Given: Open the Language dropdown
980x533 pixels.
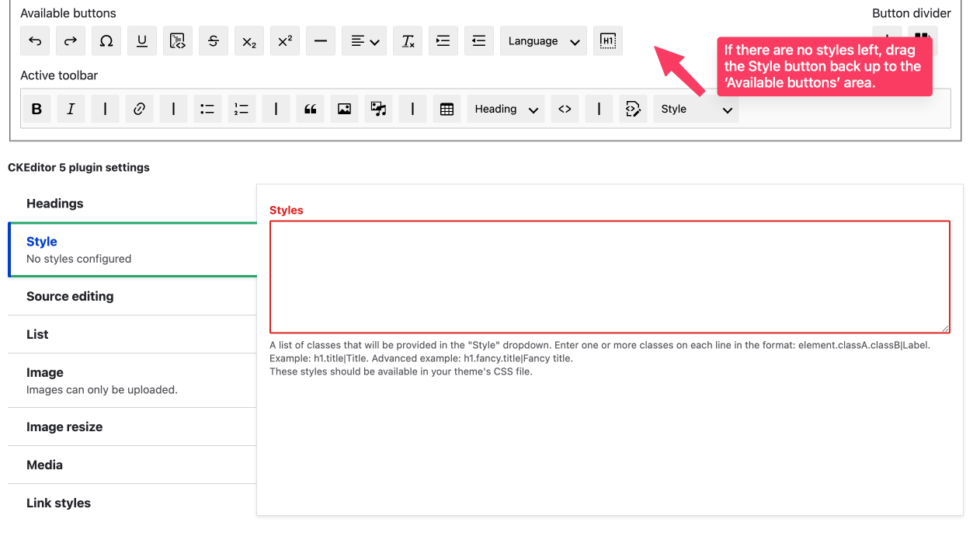Looking at the screenshot, I should [543, 41].
